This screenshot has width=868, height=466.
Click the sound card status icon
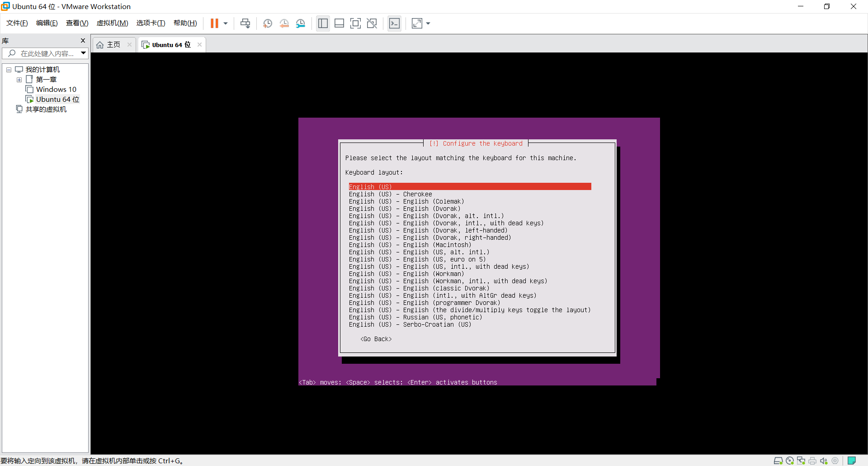point(824,461)
